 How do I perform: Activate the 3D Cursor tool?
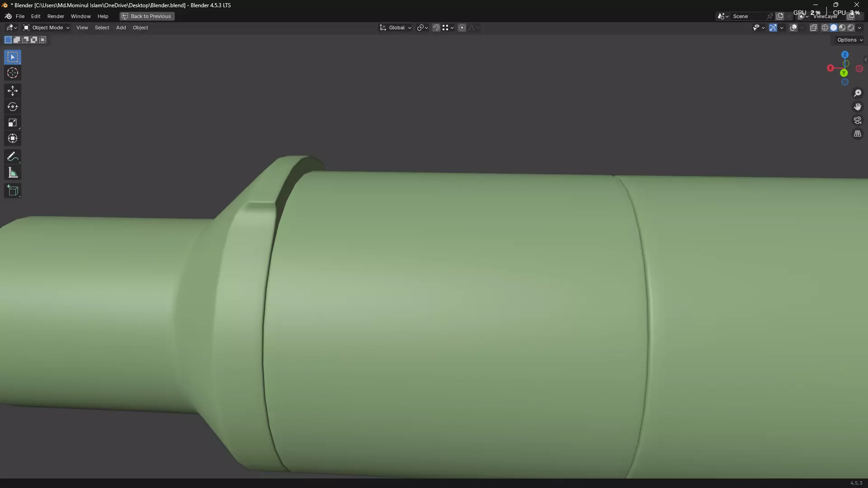pyautogui.click(x=13, y=73)
